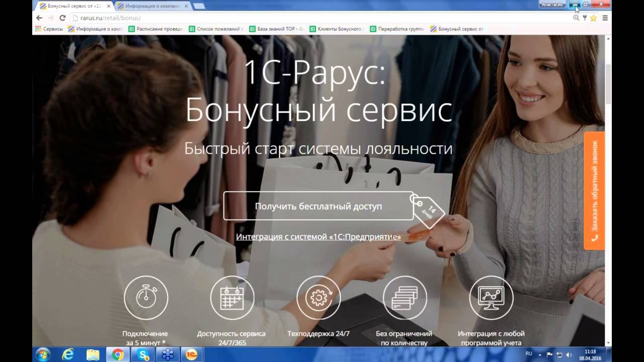Click the address bar rarus.ru/retail/bonus/
This screenshot has height=362, width=644.
point(322,18)
